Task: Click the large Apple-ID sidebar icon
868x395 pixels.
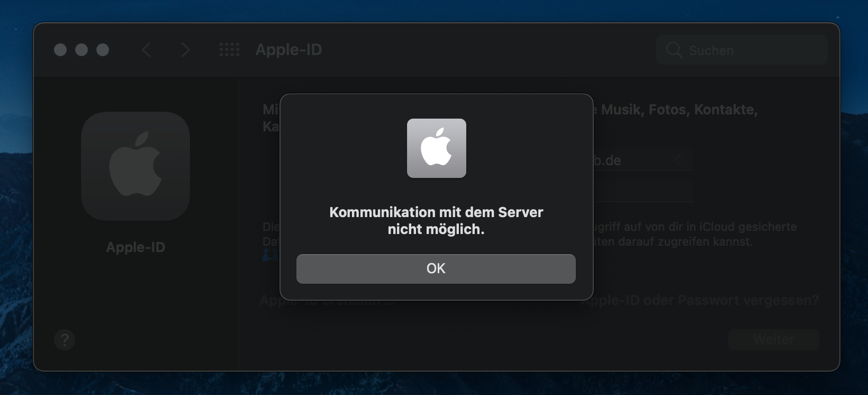Action: 135,166
